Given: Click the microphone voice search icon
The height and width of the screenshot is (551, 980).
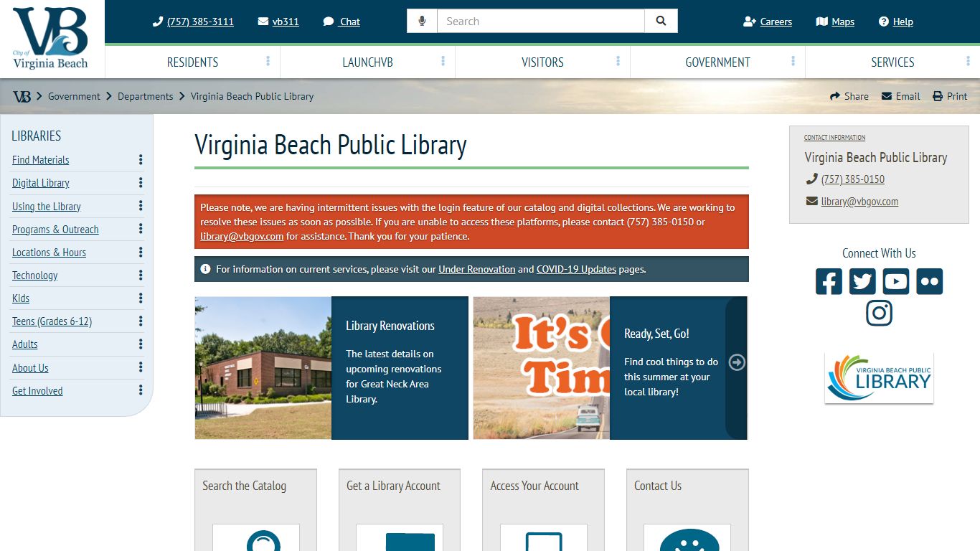Looking at the screenshot, I should click(x=422, y=22).
